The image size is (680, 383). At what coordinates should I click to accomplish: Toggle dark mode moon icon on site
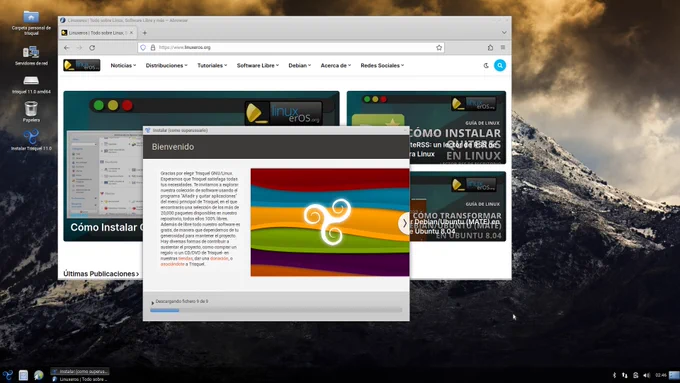point(486,65)
